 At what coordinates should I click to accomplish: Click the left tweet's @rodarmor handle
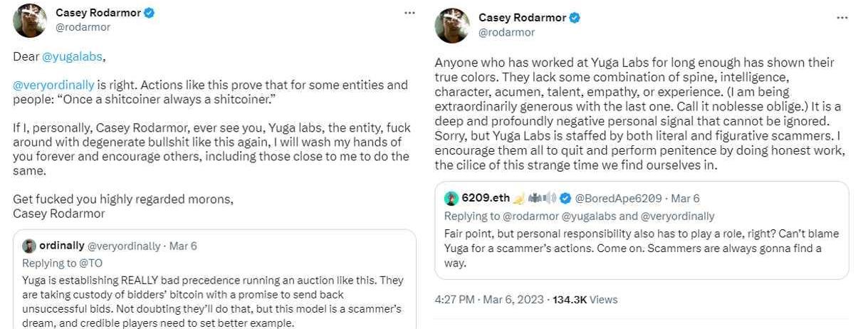point(82,27)
